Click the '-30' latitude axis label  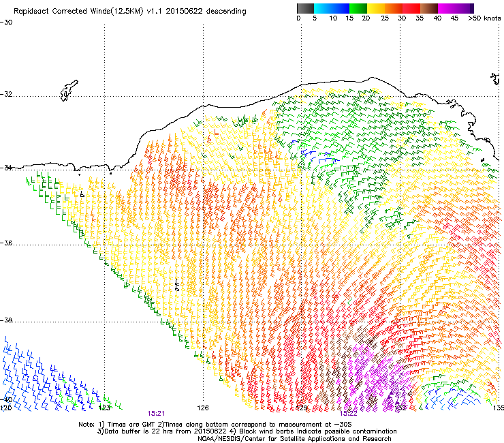[6, 22]
